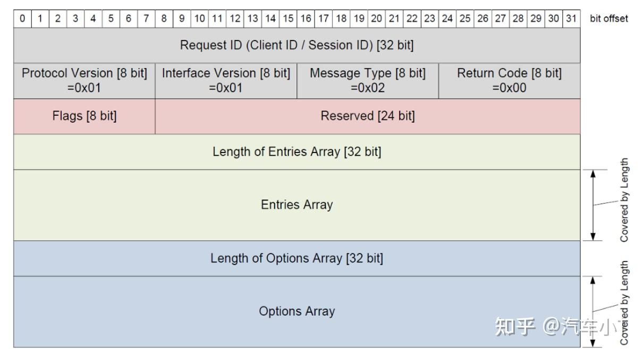Click bit offset number 16 cell
This screenshot has height=353, width=644.
coord(306,19)
